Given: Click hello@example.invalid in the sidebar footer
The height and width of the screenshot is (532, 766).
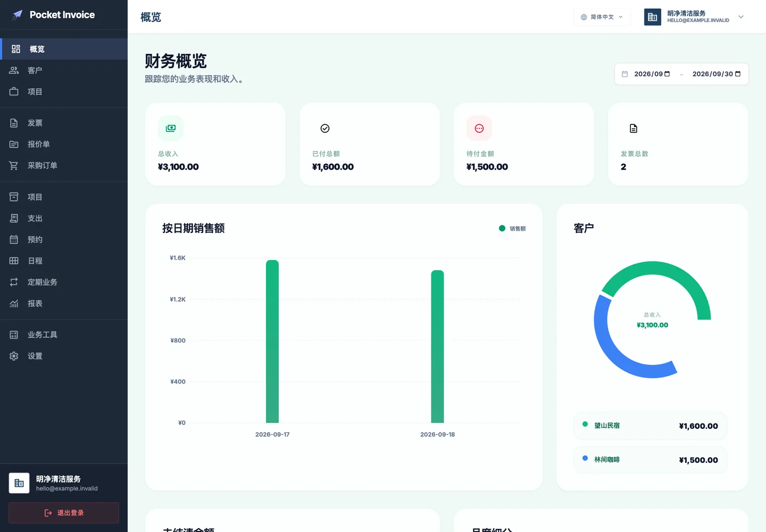Looking at the screenshot, I should click(67, 488).
